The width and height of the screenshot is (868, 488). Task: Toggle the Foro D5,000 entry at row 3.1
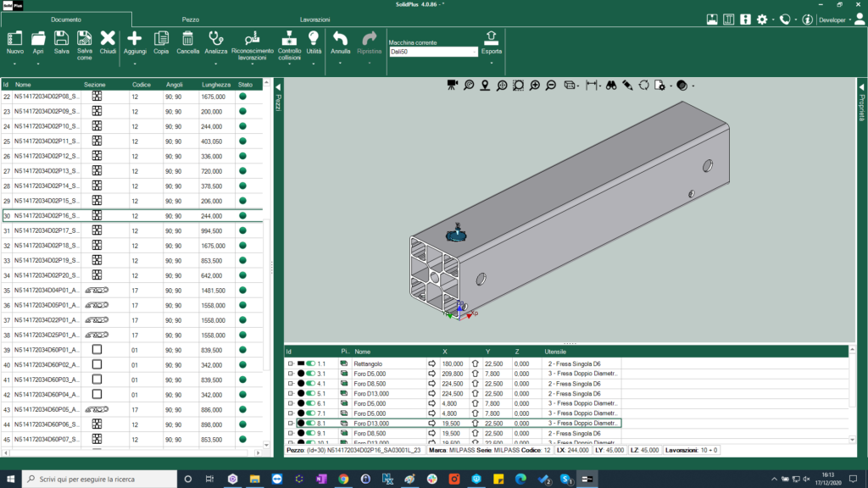point(309,374)
